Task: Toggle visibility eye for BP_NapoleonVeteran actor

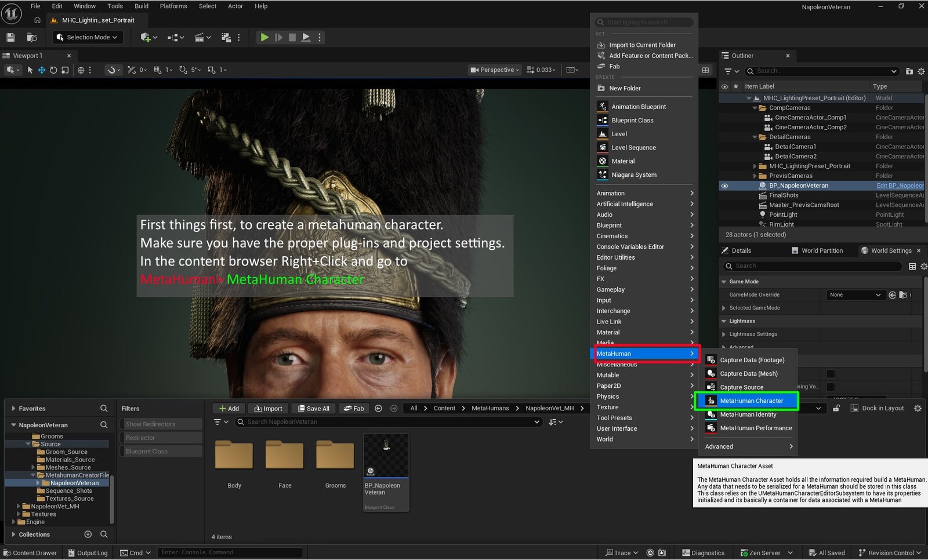Action: tap(724, 186)
